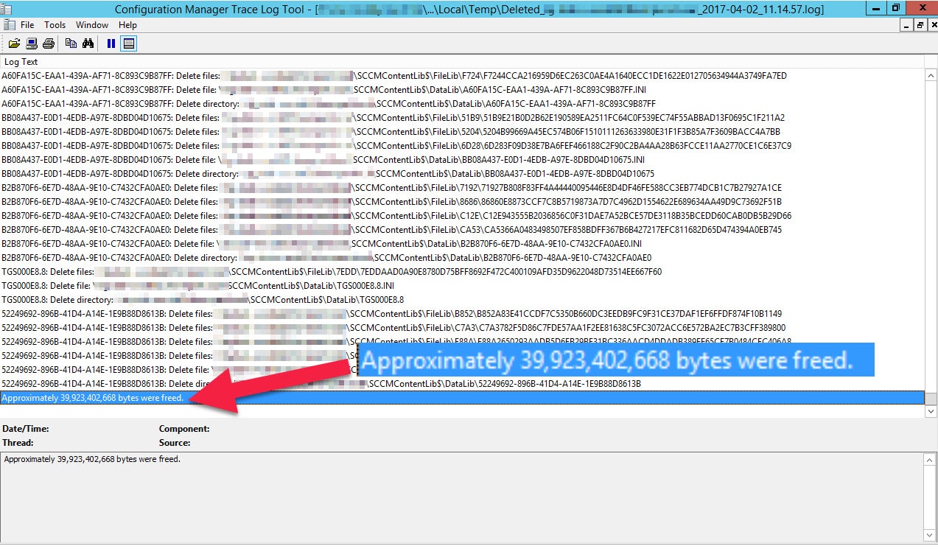Select the 'Delete directory' row for DataLib\B2B870F6
This screenshot has width=938, height=560.
(x=462, y=258)
